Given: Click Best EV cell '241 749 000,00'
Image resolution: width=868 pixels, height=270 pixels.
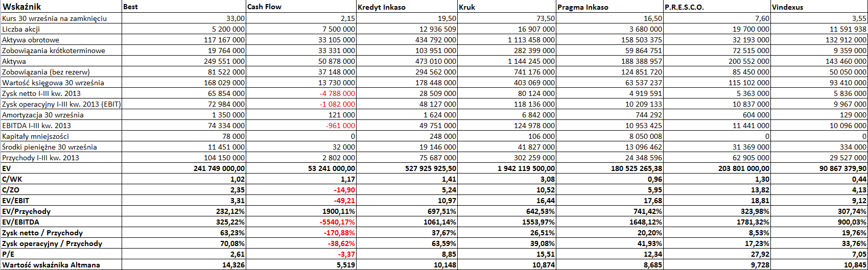Looking at the screenshot, I should 219,168.
